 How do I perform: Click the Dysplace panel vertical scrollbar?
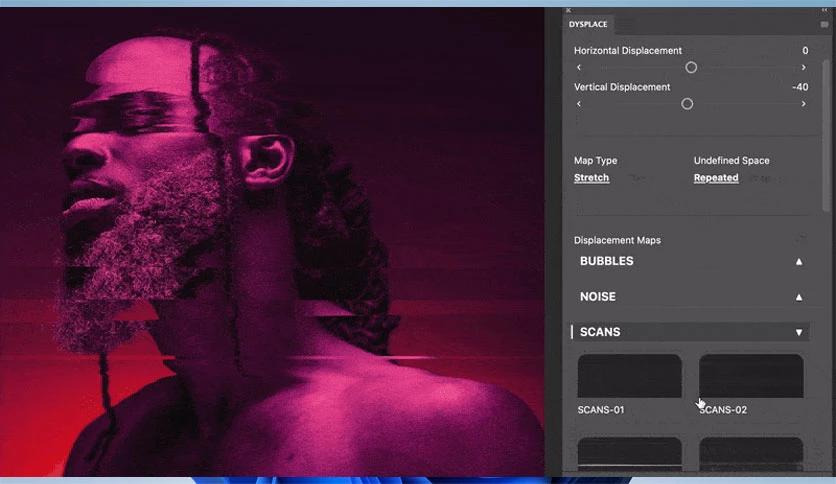(x=826, y=136)
